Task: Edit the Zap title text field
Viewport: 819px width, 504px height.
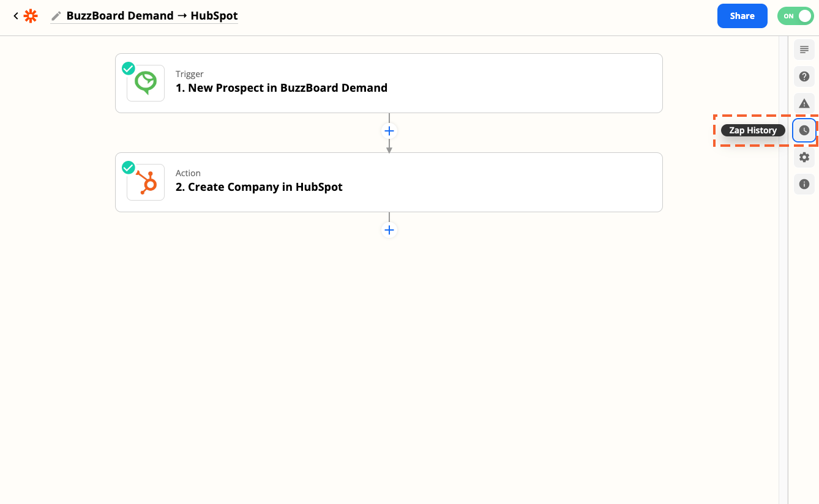Action: [x=152, y=16]
